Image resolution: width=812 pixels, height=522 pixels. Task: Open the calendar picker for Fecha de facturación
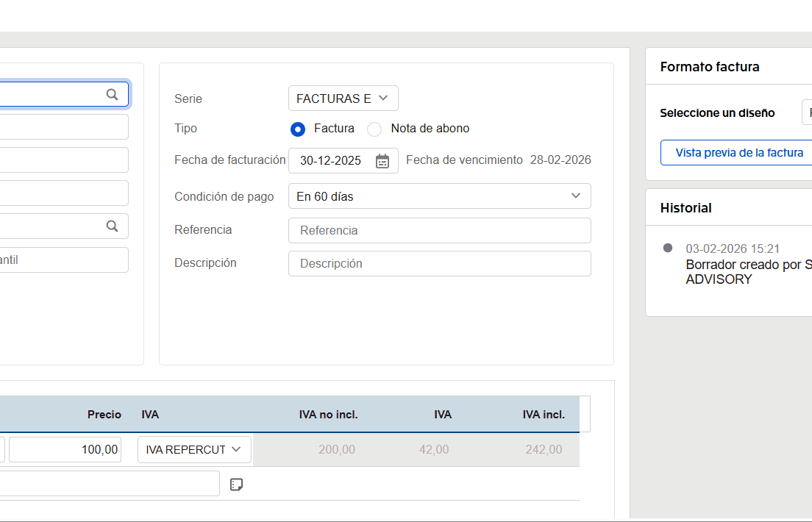point(382,161)
